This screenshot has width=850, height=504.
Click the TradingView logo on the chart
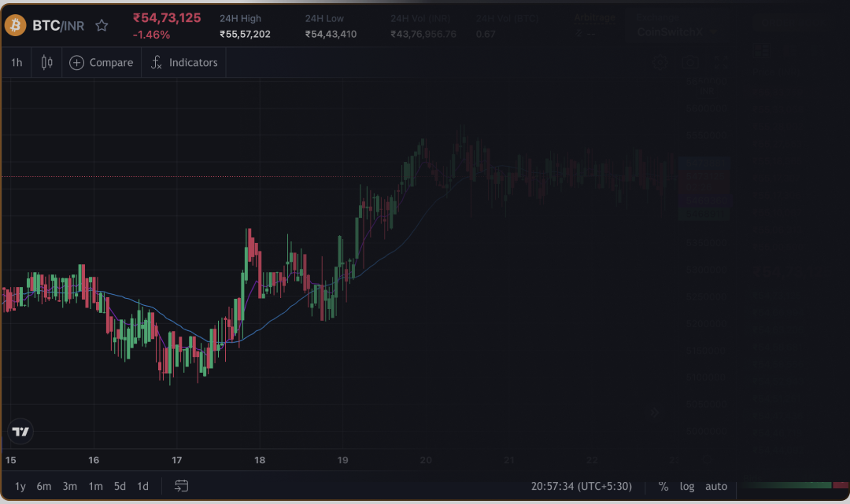[x=20, y=431]
